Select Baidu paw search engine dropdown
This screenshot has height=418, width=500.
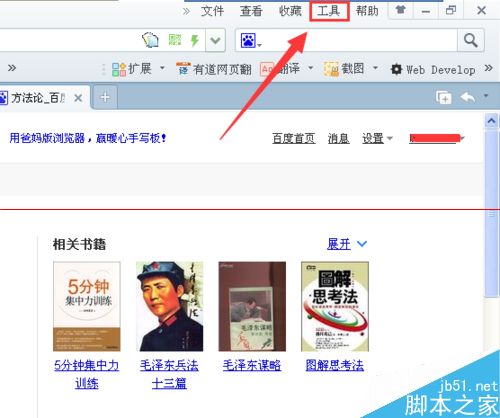click(x=251, y=41)
